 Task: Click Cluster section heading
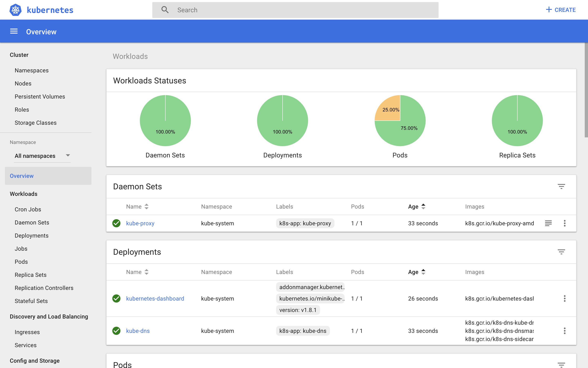point(19,55)
